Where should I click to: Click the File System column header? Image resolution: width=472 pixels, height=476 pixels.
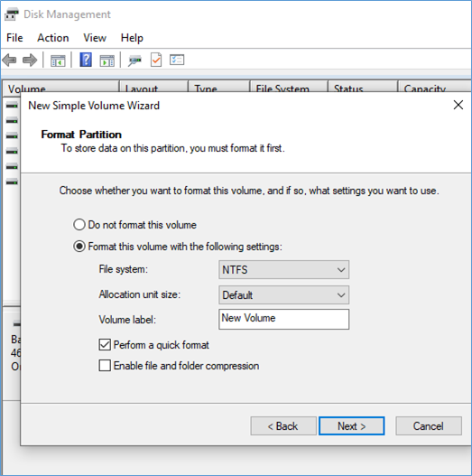coord(289,87)
